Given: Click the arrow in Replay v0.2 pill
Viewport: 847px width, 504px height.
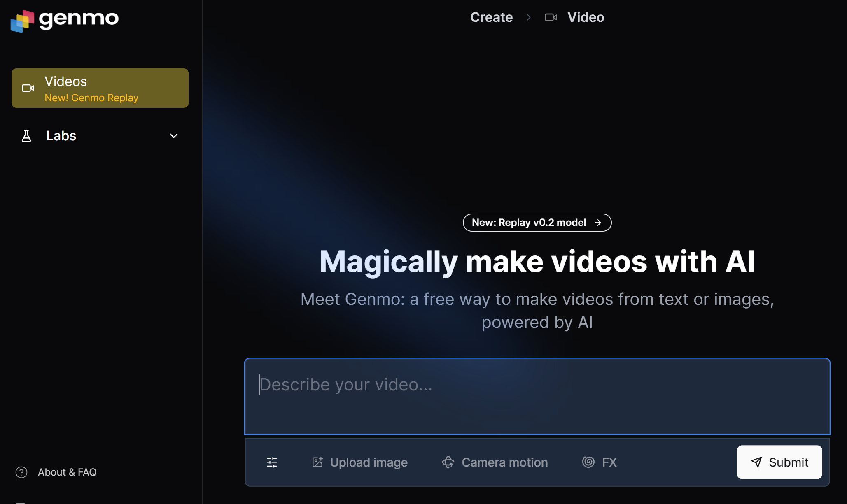Looking at the screenshot, I should point(598,223).
